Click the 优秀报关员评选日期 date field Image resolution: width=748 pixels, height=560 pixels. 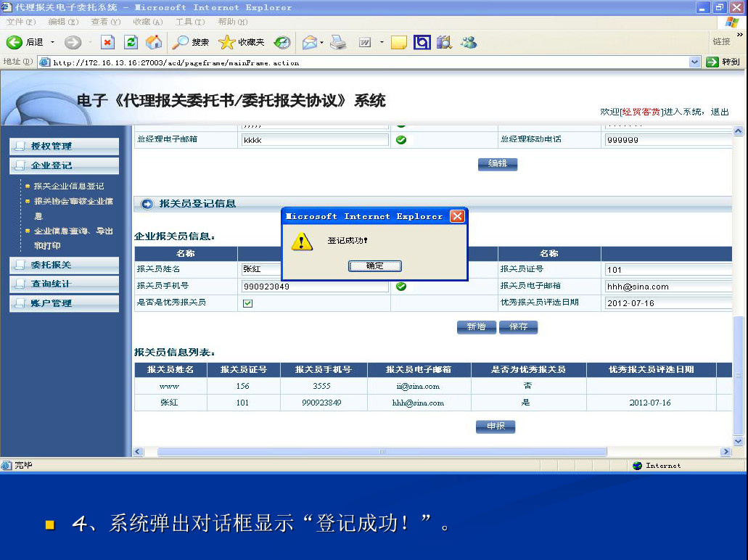[x=668, y=303]
